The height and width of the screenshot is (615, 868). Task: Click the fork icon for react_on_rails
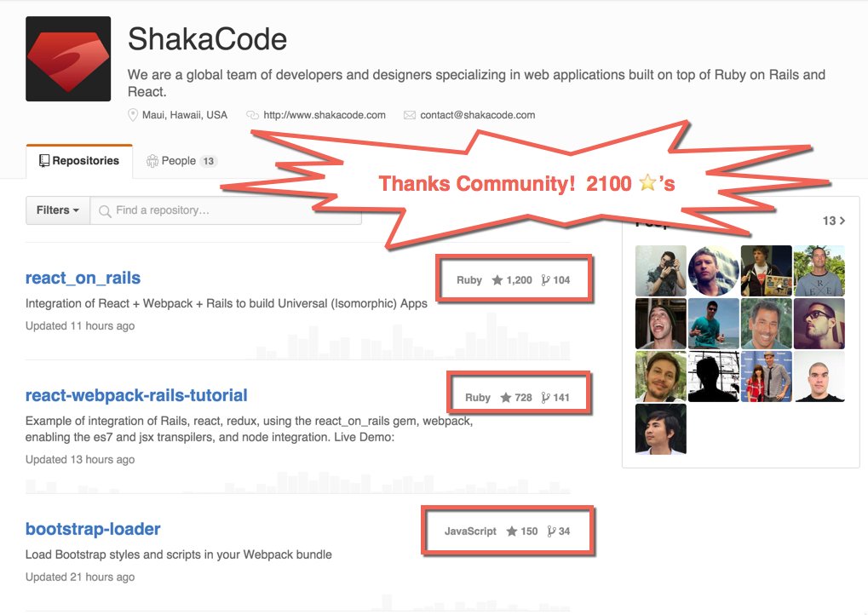coord(545,280)
